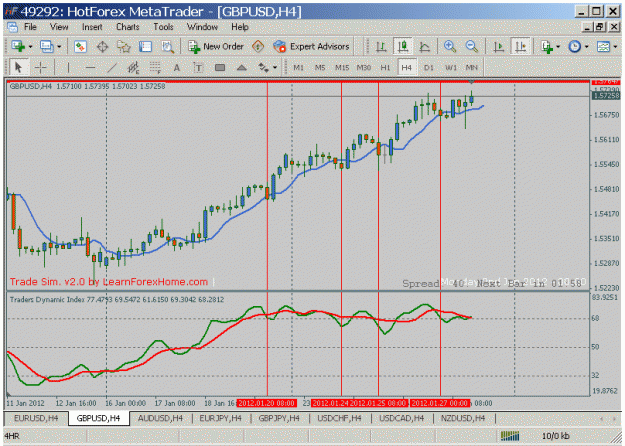Select the Text Label tool (T icon)
This screenshot has height=446, width=625.
[x=198, y=68]
